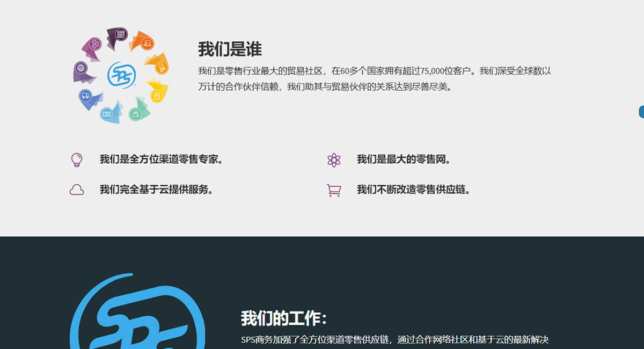Click the orange forklift icon in wheel
Screen dimensions: 644x349
coord(147,43)
